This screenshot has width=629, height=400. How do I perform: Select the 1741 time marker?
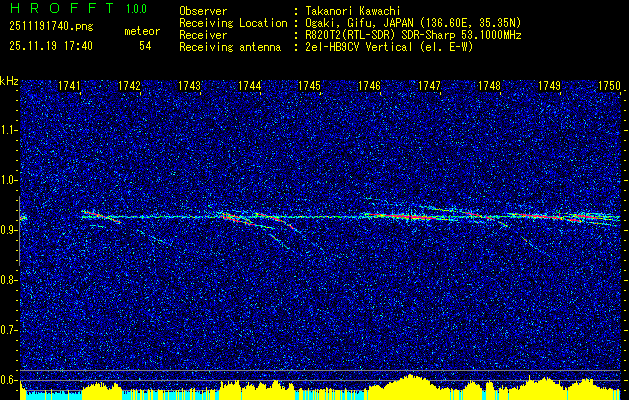(x=69, y=86)
